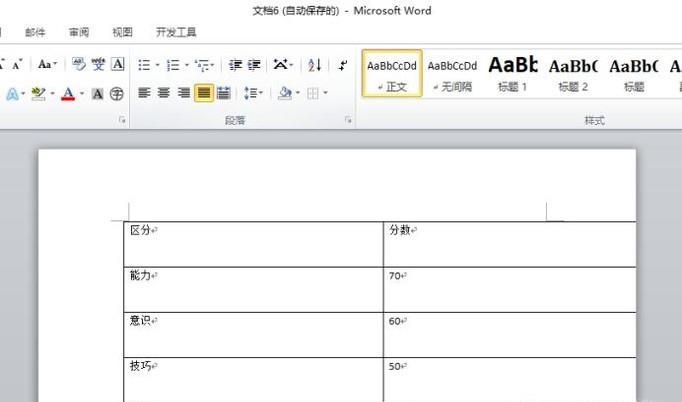Click the Clear Formatting eraser icon
This screenshot has width=682, height=402.
(x=79, y=64)
